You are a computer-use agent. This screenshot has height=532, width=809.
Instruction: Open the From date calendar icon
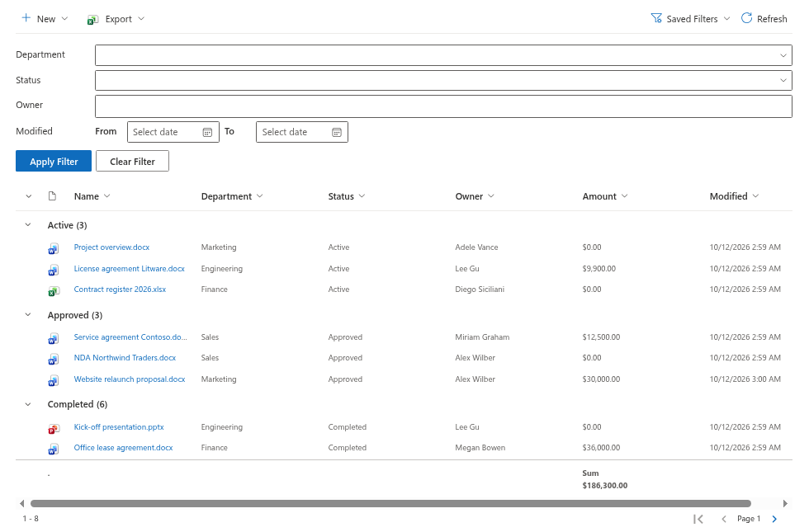(207, 133)
